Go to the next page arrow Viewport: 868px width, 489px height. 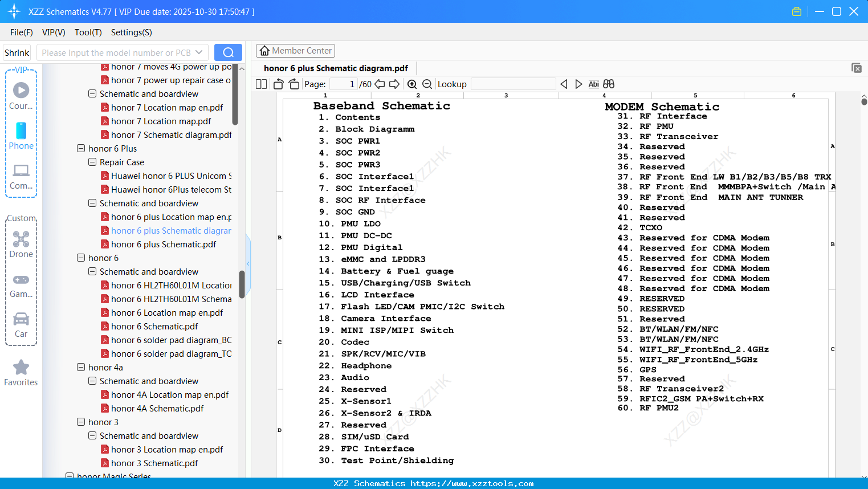pos(394,84)
